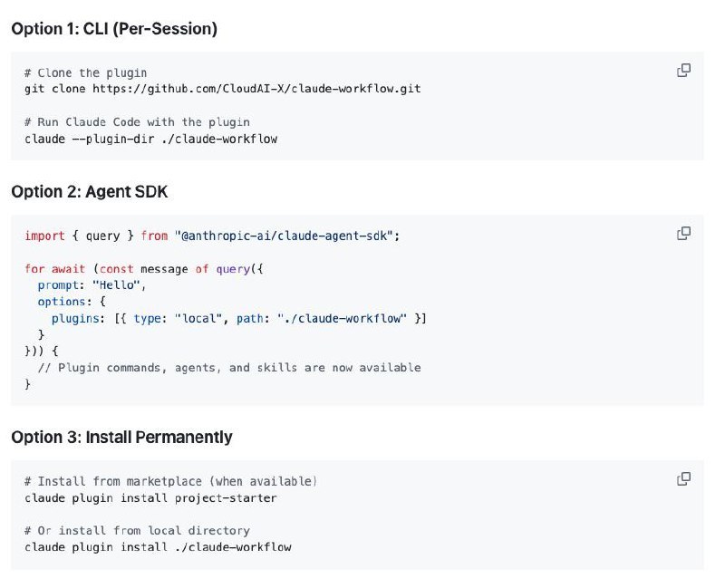Image resolution: width=725 pixels, height=588 pixels.
Task: Click the prompt: "Hello" line
Action: point(92,285)
